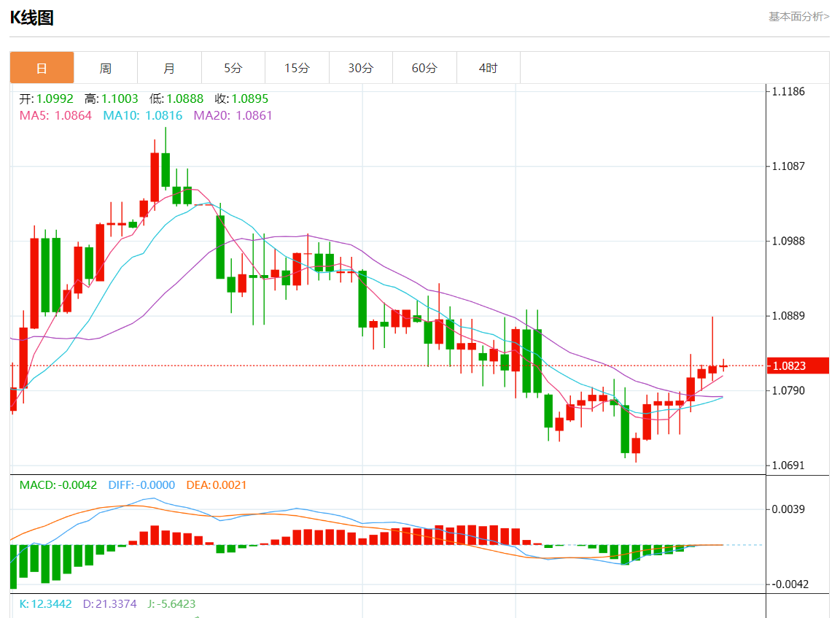
Task: Select the 日 daily chart tab
Action: point(42,68)
